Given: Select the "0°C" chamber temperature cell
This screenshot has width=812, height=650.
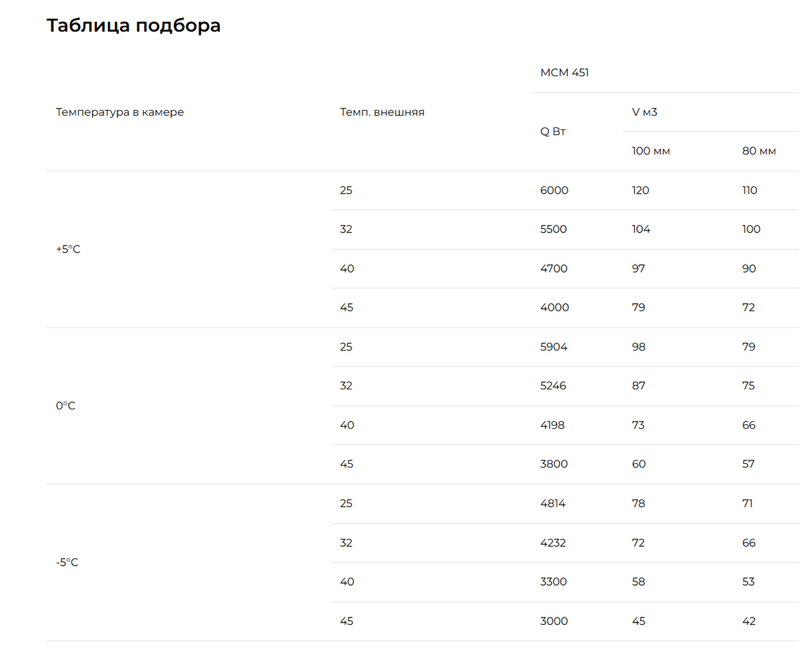Looking at the screenshot, I should pos(66,406).
